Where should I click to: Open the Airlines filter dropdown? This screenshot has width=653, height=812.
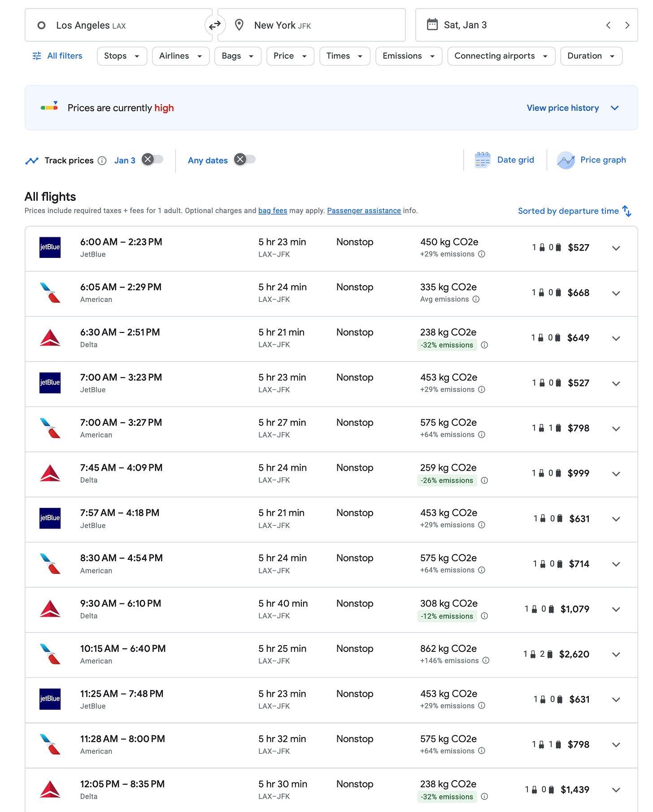click(180, 56)
